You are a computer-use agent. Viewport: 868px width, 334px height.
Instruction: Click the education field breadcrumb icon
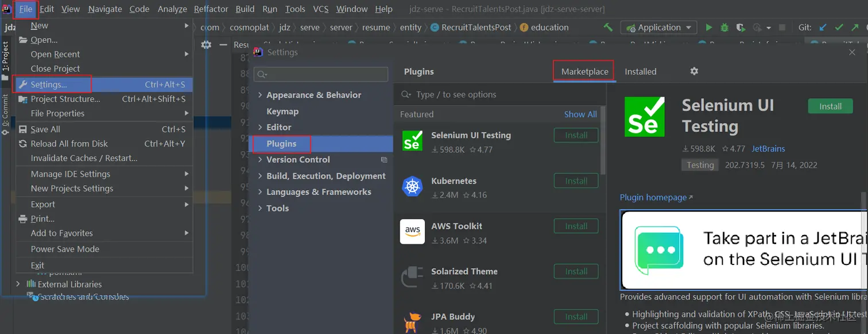point(524,27)
